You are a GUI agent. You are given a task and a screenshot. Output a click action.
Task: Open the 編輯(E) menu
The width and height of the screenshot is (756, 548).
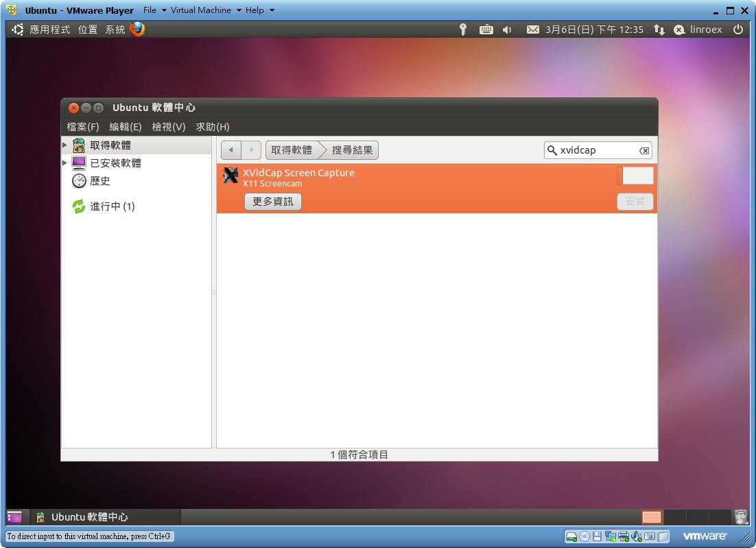126,127
